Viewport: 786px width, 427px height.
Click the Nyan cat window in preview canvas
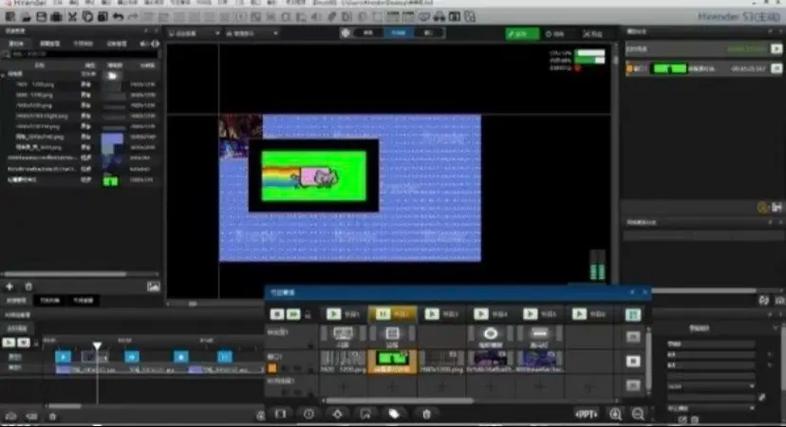[x=314, y=175]
